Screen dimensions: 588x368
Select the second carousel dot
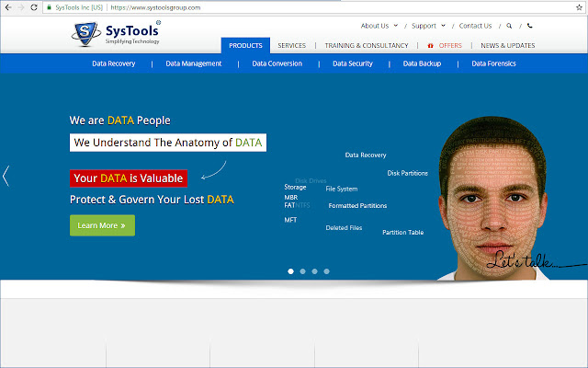303,271
